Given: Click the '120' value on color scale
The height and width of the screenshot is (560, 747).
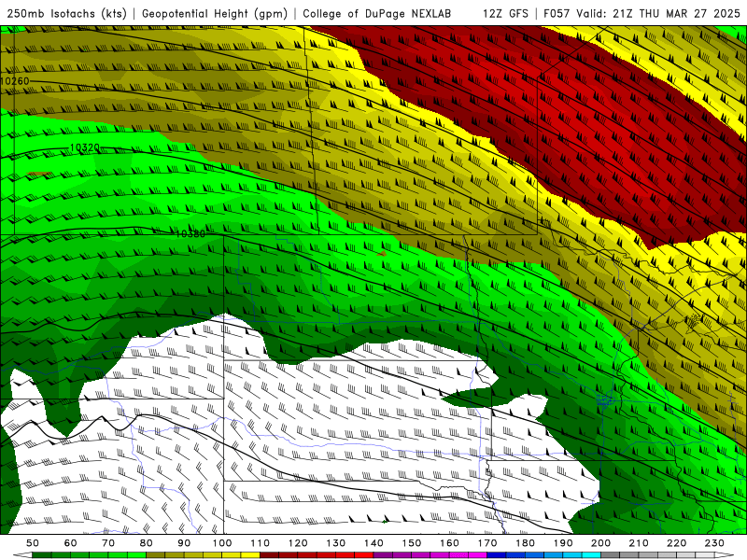Looking at the screenshot, I should 298,543.
